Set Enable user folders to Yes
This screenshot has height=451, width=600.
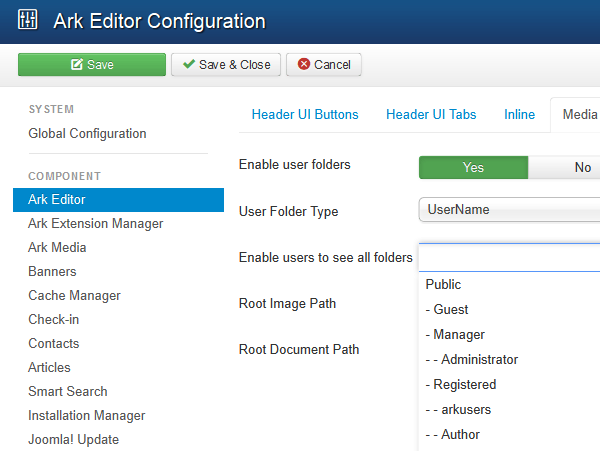(x=473, y=168)
